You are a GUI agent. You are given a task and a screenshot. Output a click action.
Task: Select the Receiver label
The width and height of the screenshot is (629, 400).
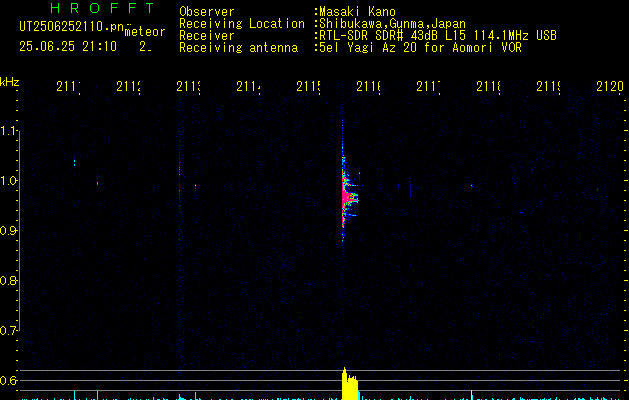tap(207, 36)
